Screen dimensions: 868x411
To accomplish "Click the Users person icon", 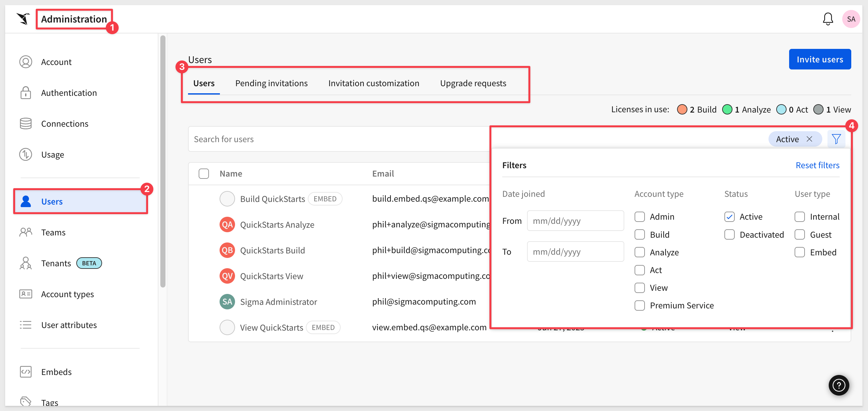I will [26, 201].
